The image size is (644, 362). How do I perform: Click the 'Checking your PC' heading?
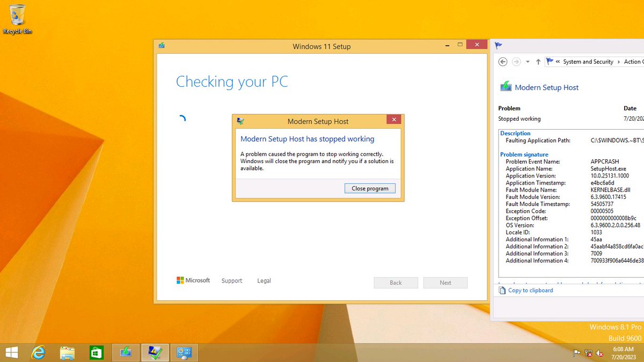[x=232, y=82]
